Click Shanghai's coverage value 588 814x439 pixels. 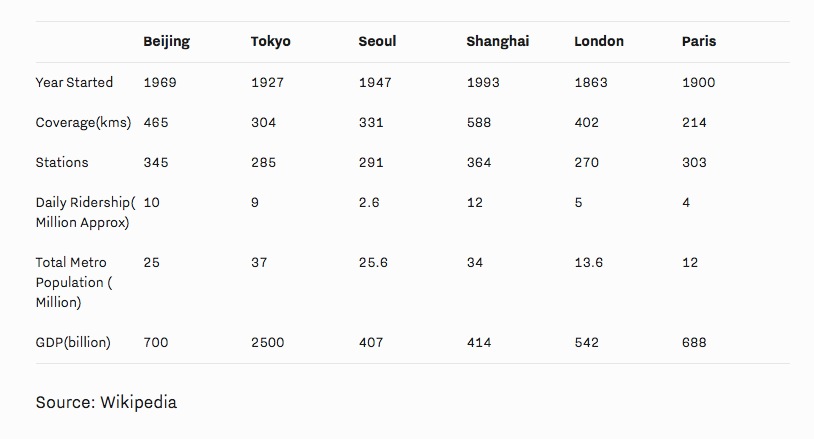click(479, 122)
